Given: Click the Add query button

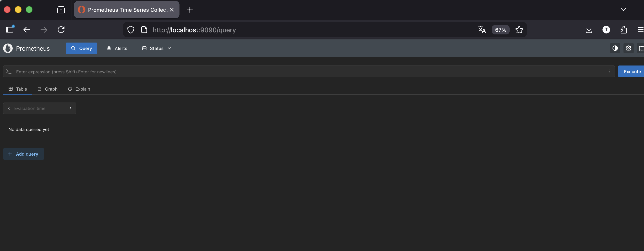Looking at the screenshot, I should (23, 154).
